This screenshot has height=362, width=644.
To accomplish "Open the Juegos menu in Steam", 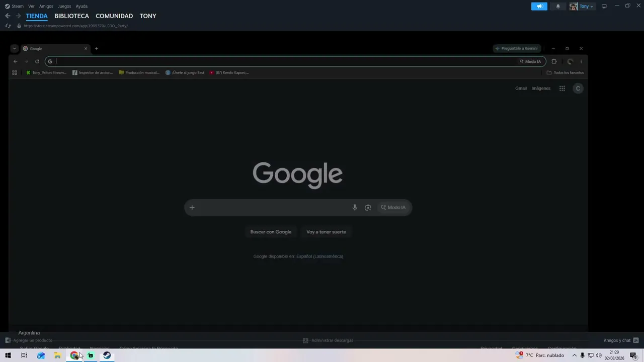I will [64, 6].
